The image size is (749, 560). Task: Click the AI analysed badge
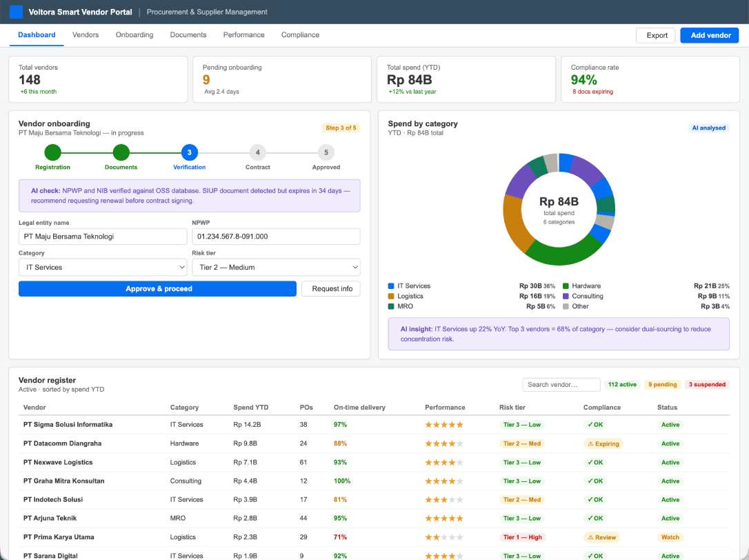(x=708, y=128)
